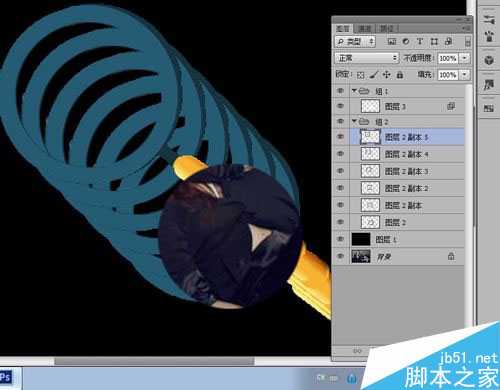Hide 图层 2 副本 4 layer eye
Screen dimensions: 500x390
point(340,154)
